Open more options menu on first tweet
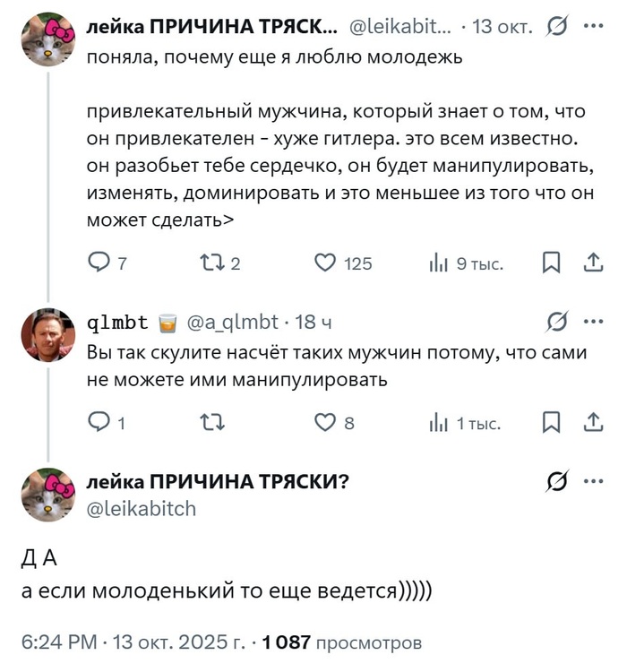This screenshot has height=672, width=627. [593, 26]
